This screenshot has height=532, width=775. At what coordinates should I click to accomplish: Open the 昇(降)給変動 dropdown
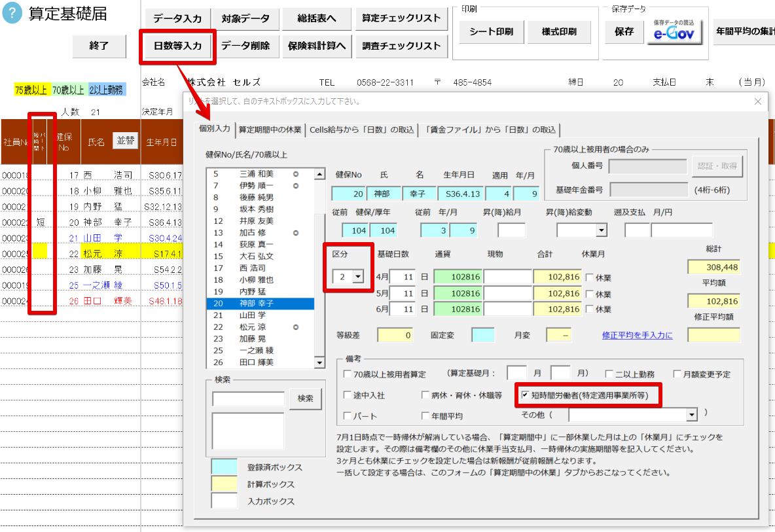[x=602, y=230]
